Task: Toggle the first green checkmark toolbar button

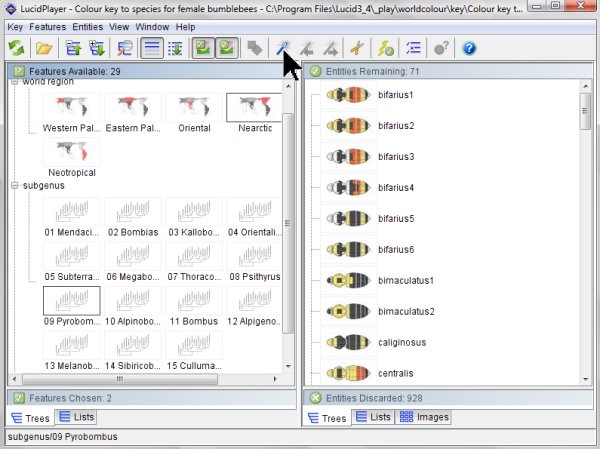Action: [x=203, y=48]
